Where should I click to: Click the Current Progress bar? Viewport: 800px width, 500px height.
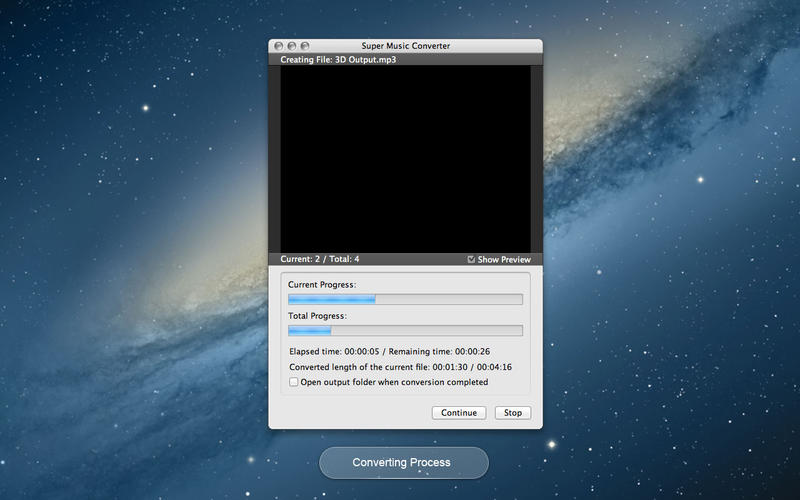click(x=405, y=299)
